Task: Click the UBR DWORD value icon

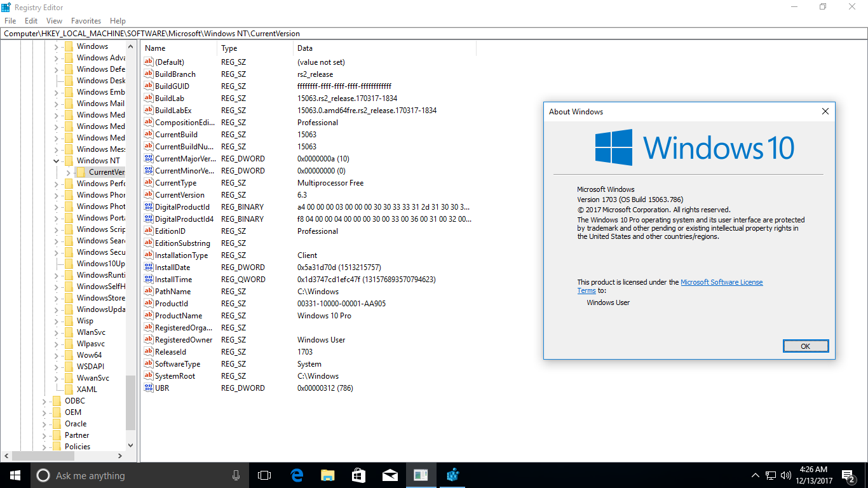Action: [x=149, y=388]
